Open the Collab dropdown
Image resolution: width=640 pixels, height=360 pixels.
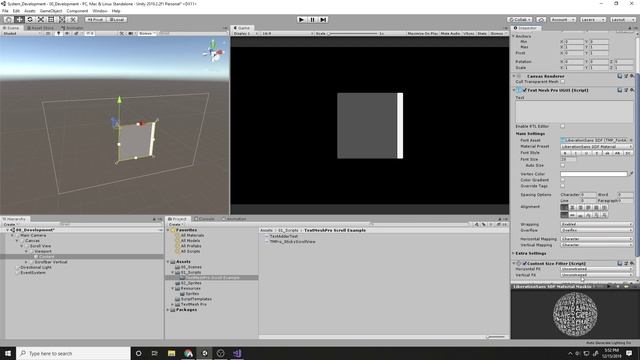[520, 19]
